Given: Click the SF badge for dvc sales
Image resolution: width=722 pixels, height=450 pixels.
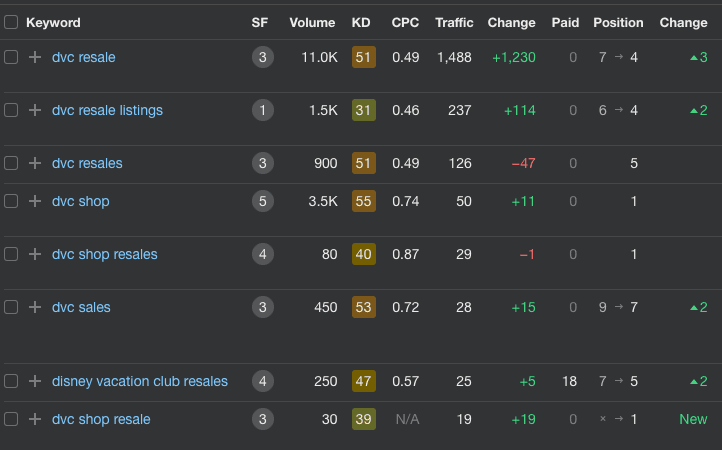Looking at the screenshot, I should pos(262,308).
